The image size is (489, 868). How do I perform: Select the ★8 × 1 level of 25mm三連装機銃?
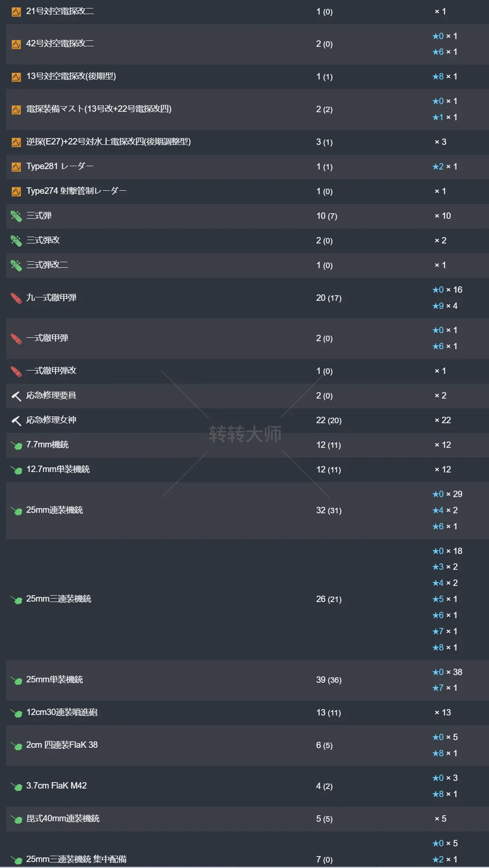(x=445, y=648)
